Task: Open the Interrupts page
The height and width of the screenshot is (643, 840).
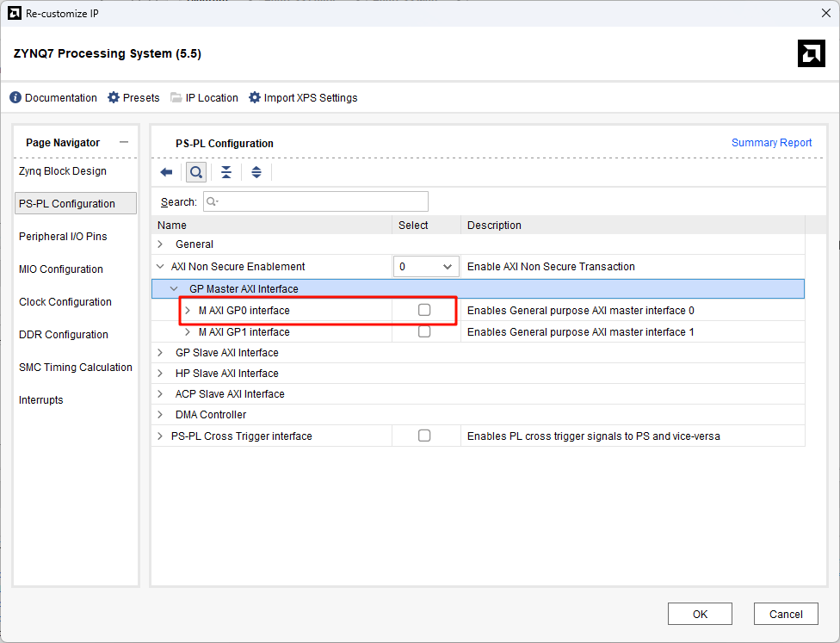Action: (40, 399)
